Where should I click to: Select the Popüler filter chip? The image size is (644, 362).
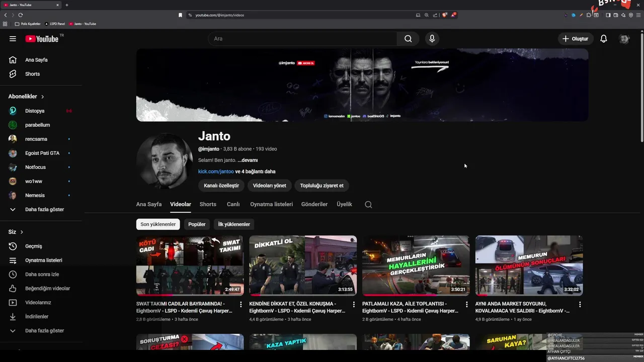pyautogui.click(x=197, y=224)
